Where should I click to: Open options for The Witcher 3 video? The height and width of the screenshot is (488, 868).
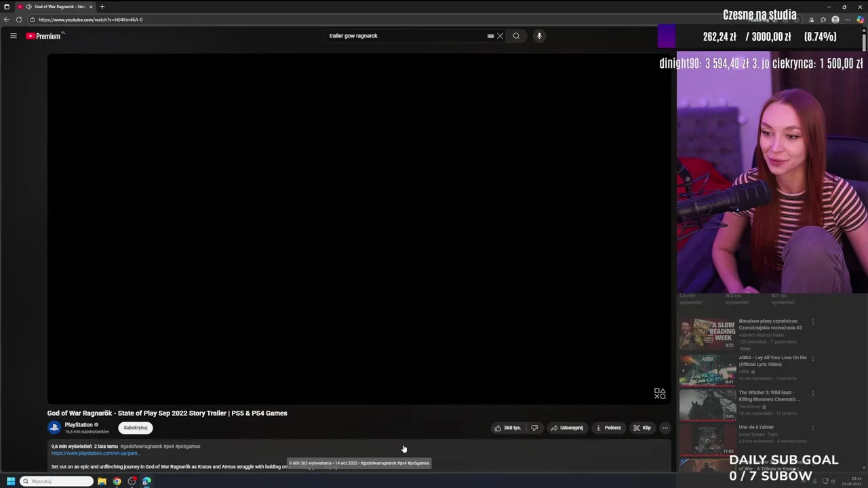[x=813, y=393]
